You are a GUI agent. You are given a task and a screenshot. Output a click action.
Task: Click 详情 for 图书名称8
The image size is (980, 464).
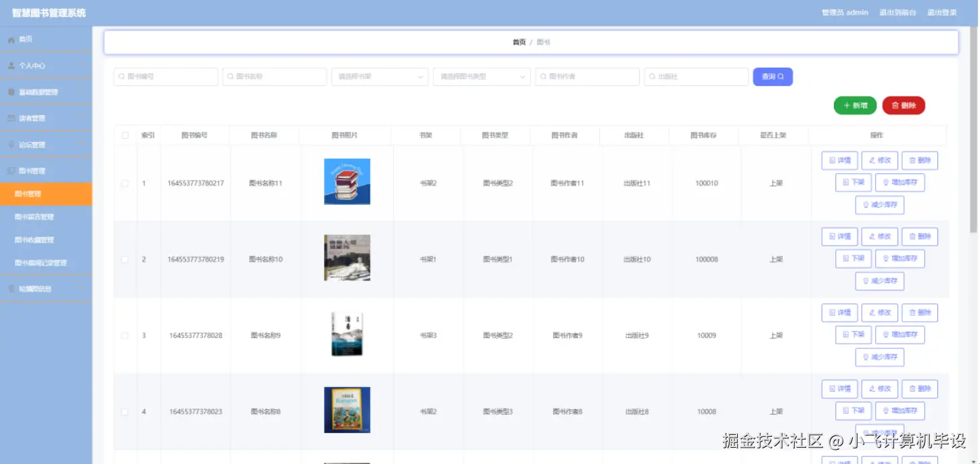point(839,389)
